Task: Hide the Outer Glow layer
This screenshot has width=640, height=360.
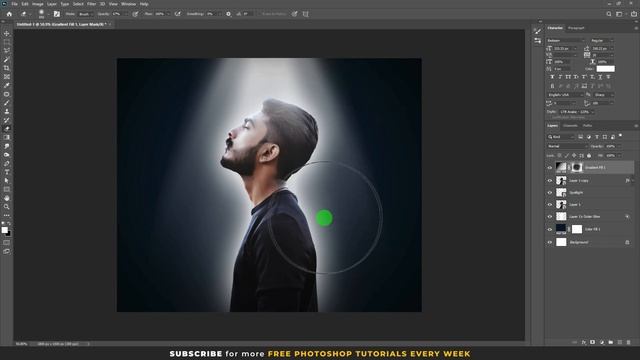Action: tap(549, 217)
